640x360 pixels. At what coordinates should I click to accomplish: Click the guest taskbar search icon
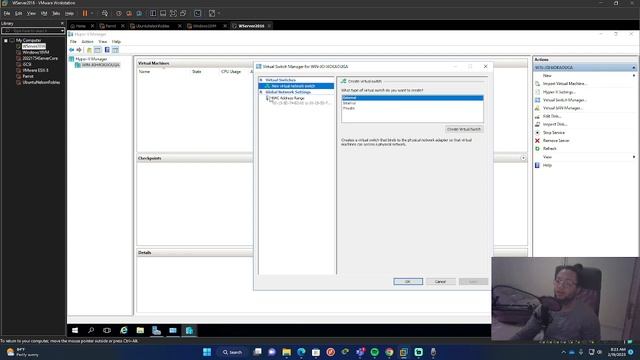pyautogui.click(x=91, y=330)
